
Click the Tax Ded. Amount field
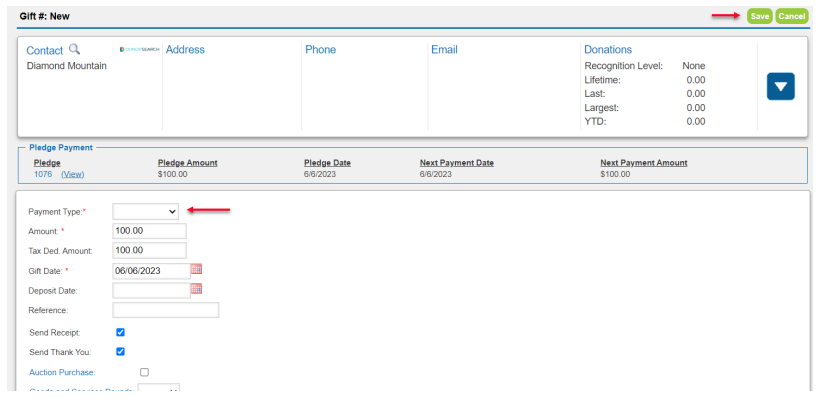(x=149, y=250)
